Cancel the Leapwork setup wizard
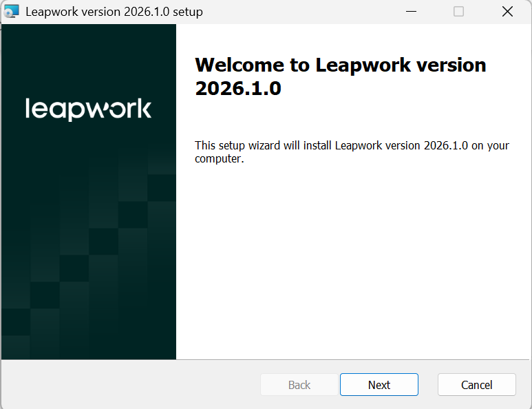This screenshot has height=409, width=532. pos(477,385)
